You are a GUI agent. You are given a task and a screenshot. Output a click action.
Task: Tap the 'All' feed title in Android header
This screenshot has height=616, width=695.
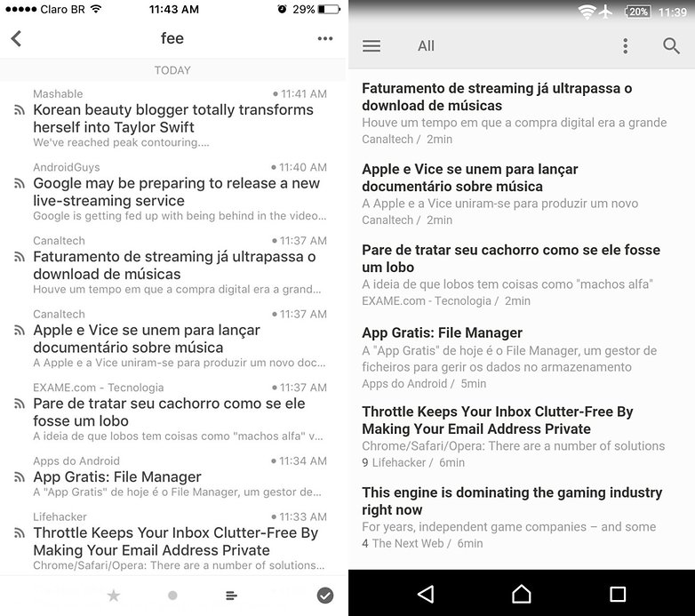click(426, 46)
